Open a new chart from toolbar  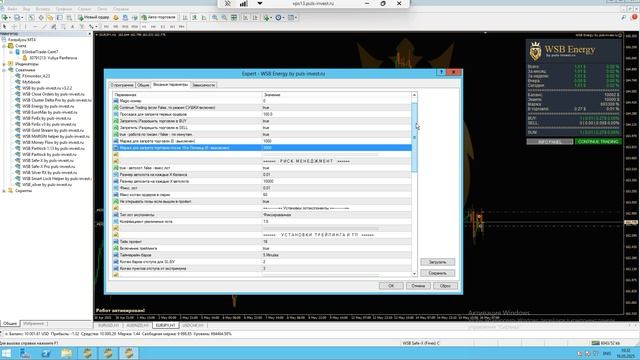tap(5, 18)
